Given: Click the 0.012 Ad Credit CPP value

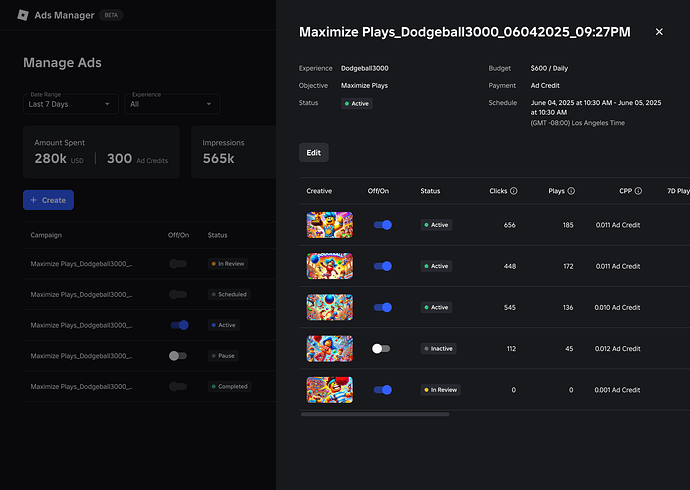Looking at the screenshot, I should [x=617, y=349].
